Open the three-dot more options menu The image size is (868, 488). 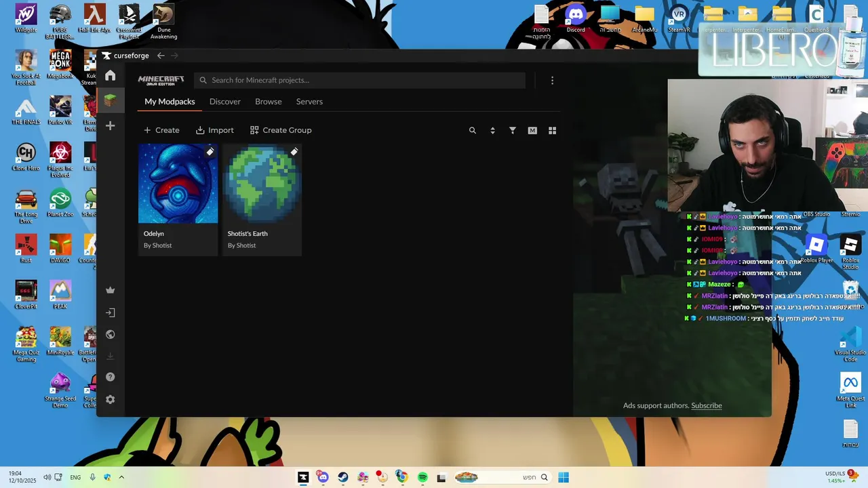tap(552, 80)
